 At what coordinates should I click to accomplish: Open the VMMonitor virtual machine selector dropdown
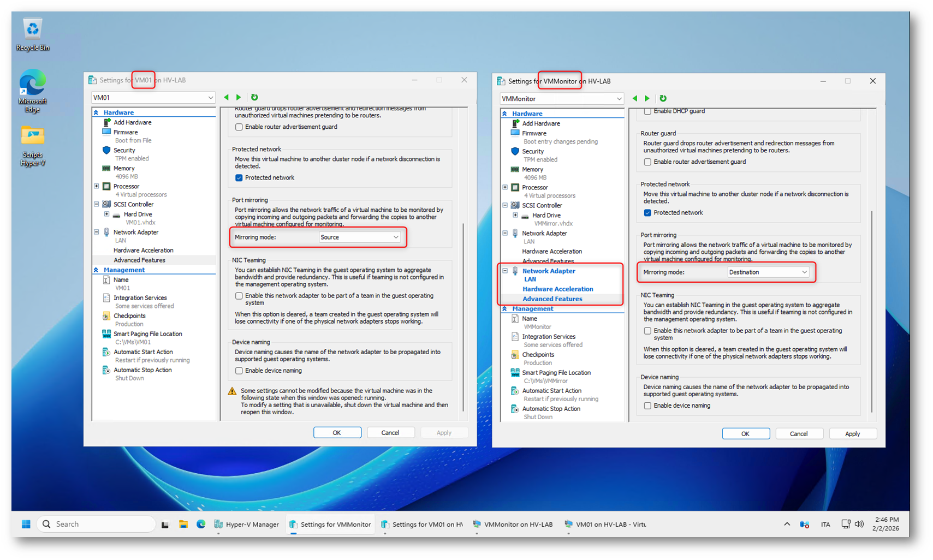pyautogui.click(x=562, y=99)
